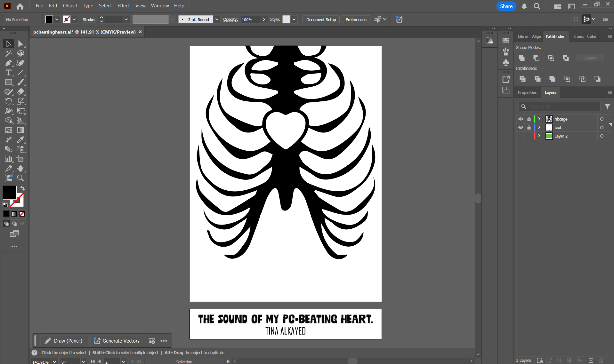Select the Eyedropper tool
Screen dimensions: 614x364
20,140
